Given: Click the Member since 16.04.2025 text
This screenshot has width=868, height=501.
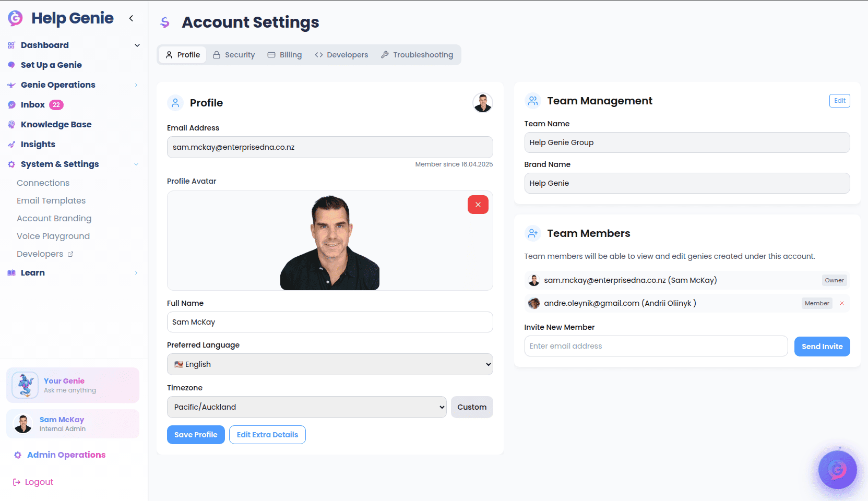Looking at the screenshot, I should pyautogui.click(x=454, y=164).
